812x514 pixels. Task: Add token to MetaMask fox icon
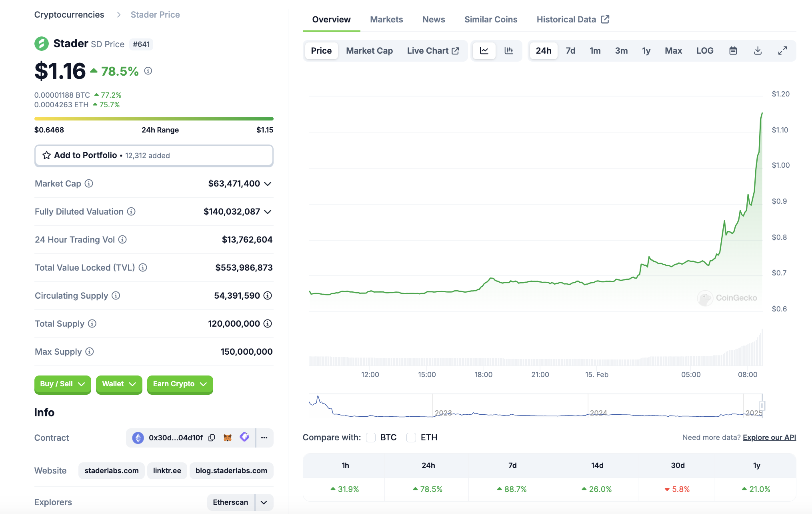pyautogui.click(x=228, y=438)
